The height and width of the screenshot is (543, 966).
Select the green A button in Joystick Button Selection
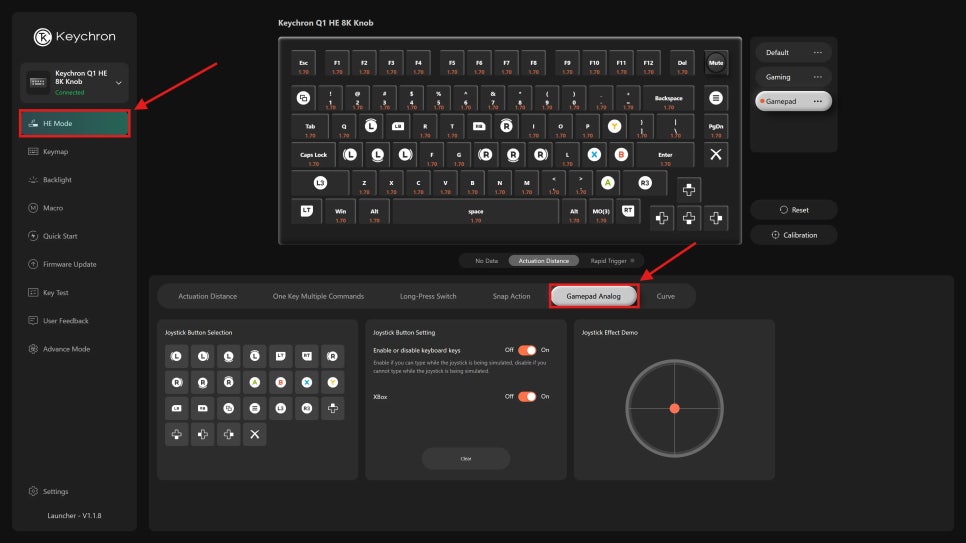pos(254,382)
